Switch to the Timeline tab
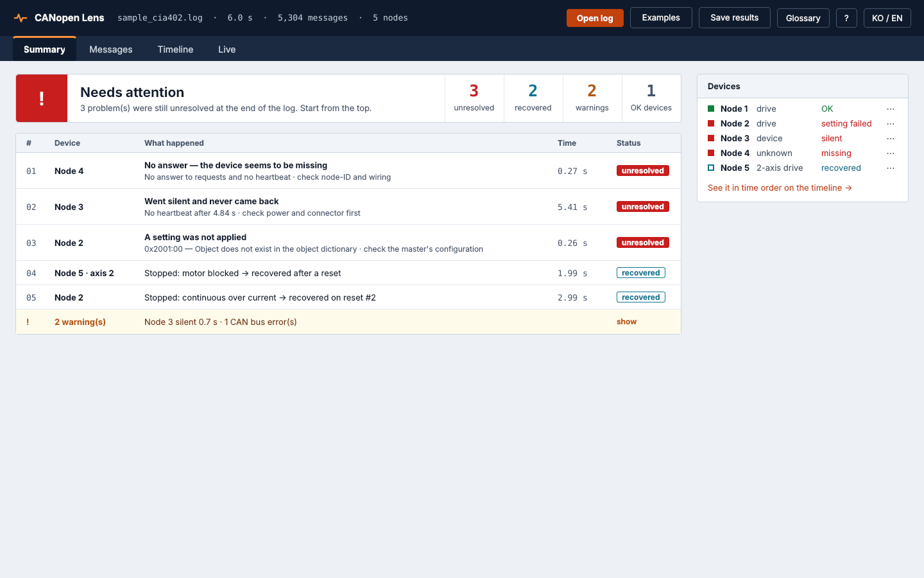 175,49
